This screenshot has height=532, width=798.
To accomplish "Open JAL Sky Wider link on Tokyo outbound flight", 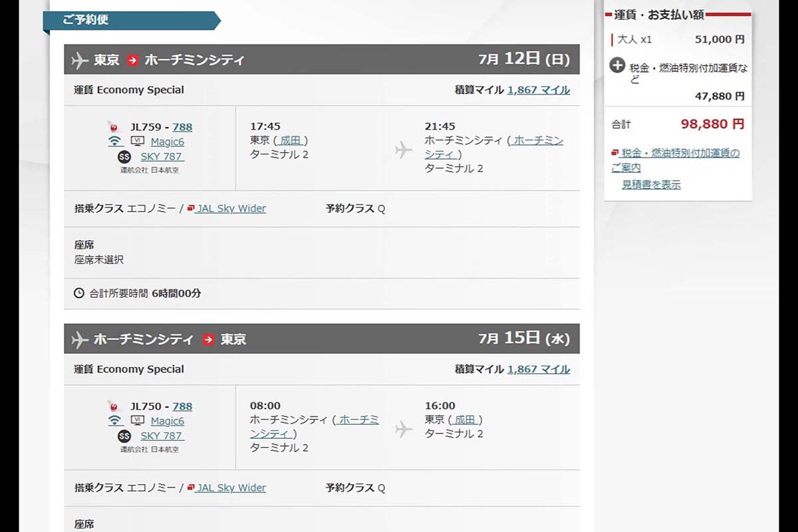I will [x=231, y=208].
